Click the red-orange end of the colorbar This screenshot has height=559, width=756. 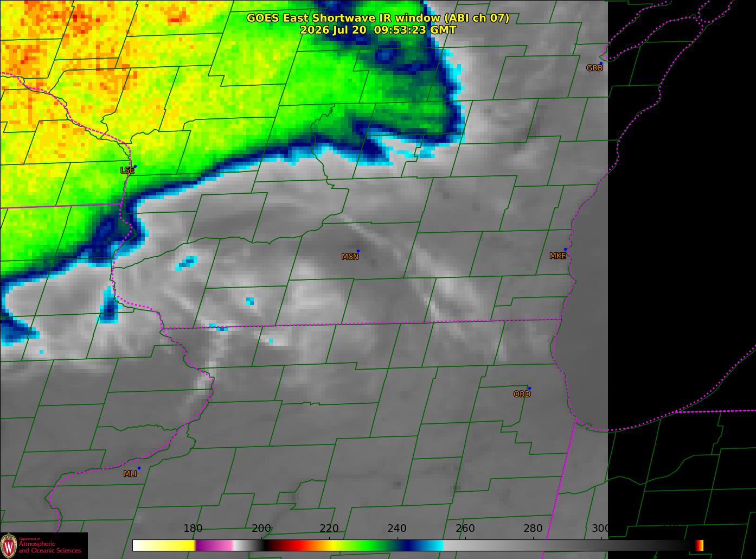click(700, 545)
